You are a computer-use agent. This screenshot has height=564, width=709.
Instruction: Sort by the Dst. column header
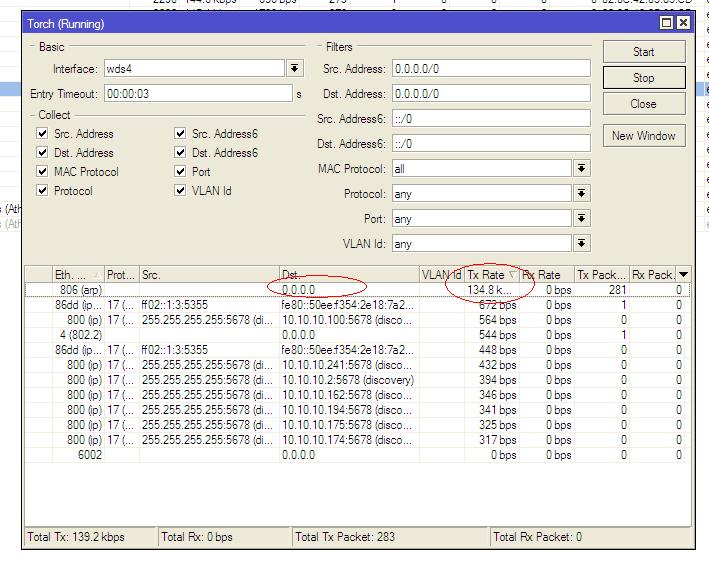coord(349,275)
